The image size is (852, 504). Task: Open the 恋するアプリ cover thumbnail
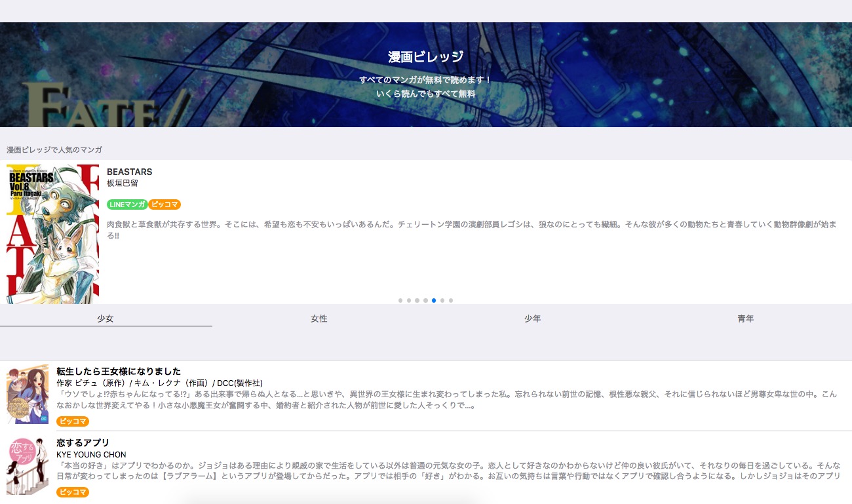tap(28, 466)
